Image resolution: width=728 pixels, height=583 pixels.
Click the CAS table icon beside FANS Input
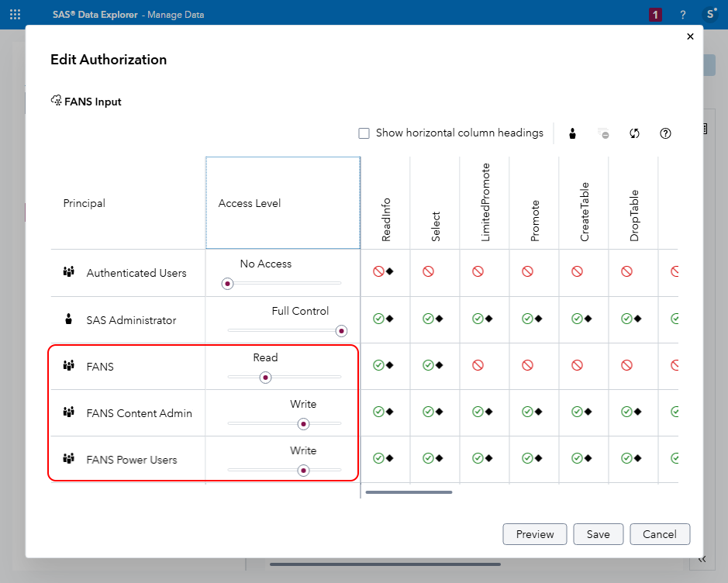[x=56, y=100]
